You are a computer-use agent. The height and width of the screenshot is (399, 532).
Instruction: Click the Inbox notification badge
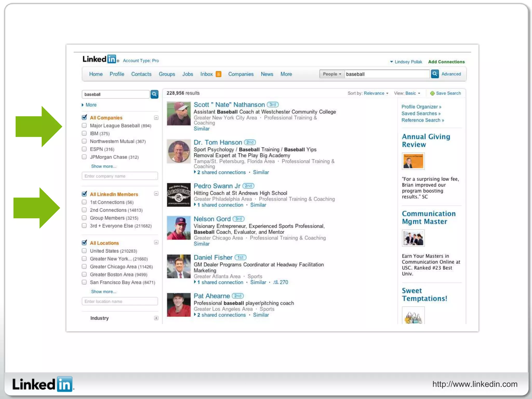(218, 74)
